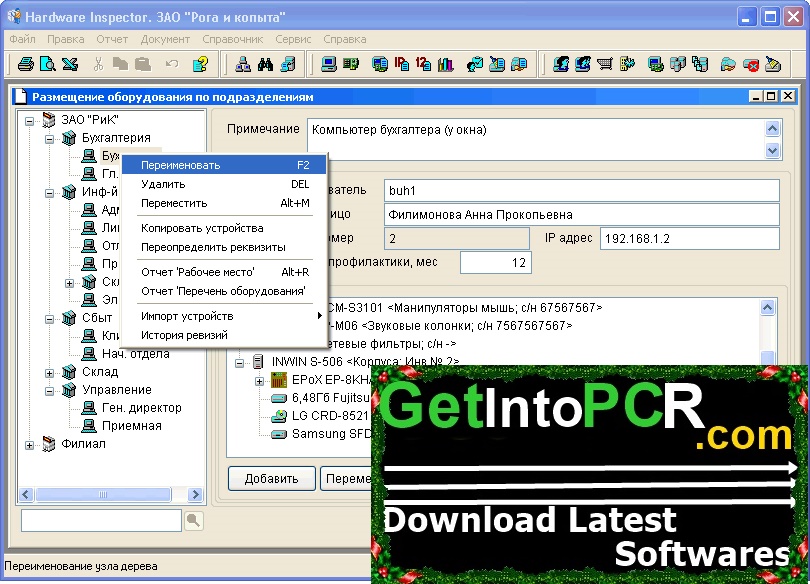The image size is (810, 584).
Task: Click the colored bar chart toolbar icon
Action: point(445,64)
